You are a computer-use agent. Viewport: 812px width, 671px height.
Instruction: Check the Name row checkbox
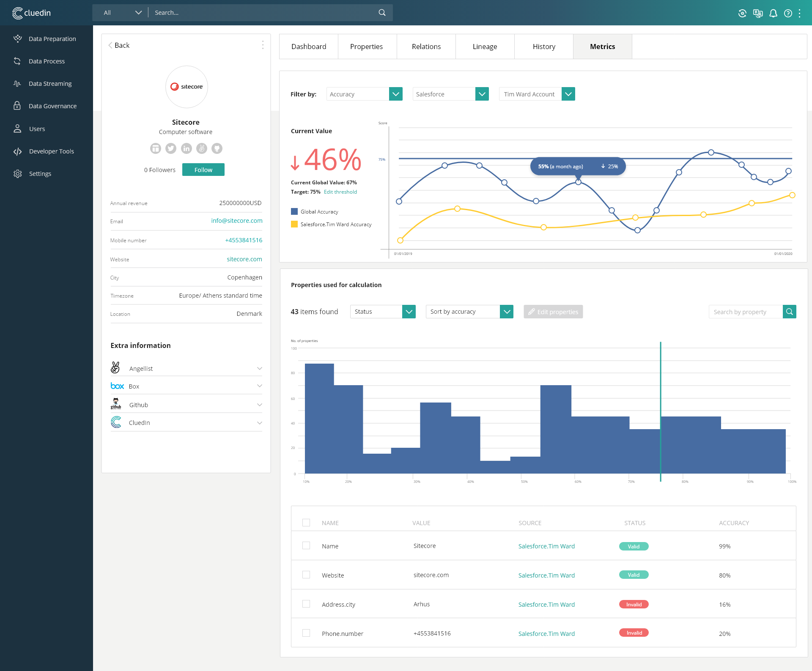[x=306, y=546]
